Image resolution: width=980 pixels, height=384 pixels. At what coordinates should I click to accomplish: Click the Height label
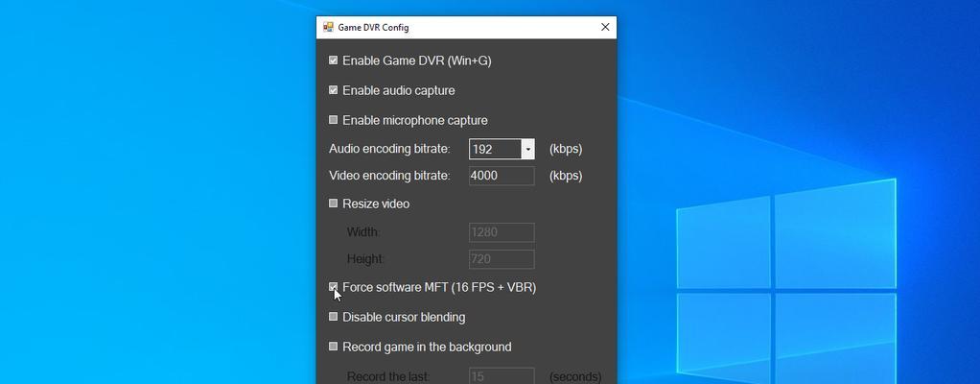(x=365, y=259)
